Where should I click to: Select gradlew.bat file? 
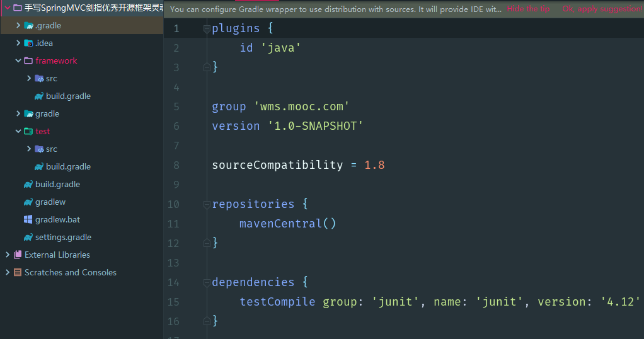(57, 220)
